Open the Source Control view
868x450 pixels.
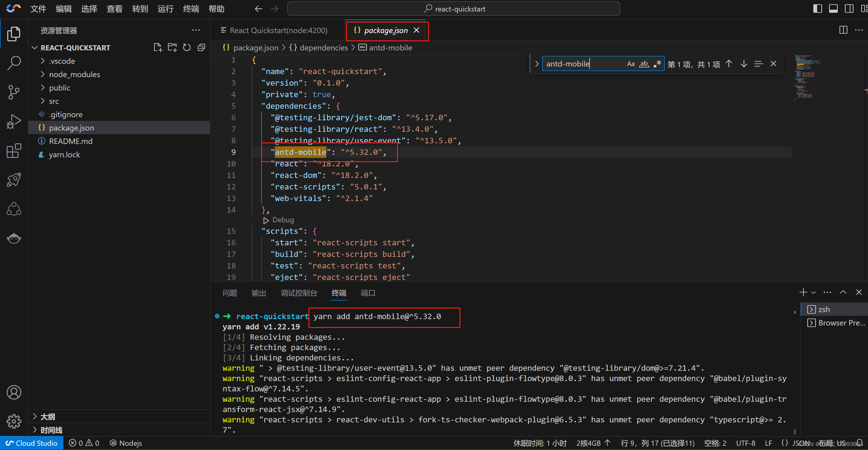(14, 92)
